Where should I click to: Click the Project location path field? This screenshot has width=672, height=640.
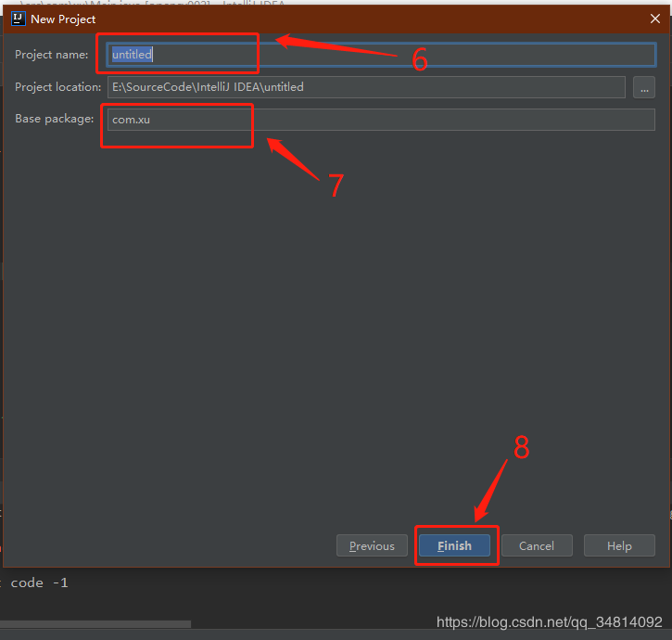pos(366,87)
